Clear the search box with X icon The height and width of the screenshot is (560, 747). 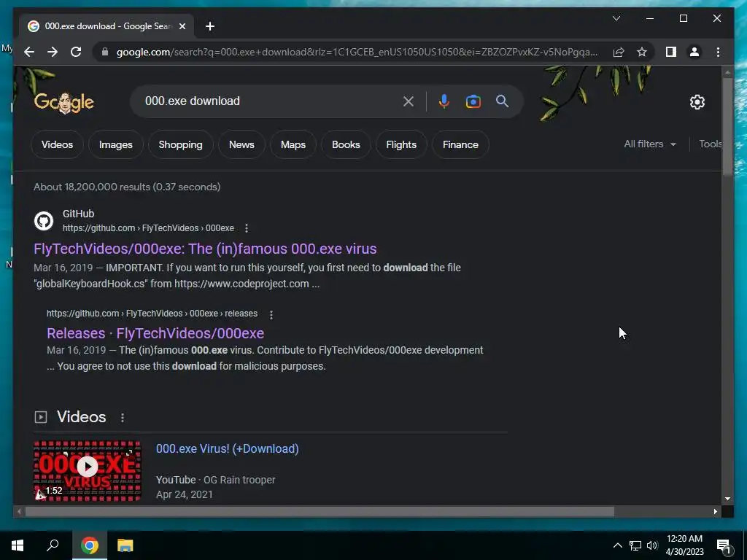point(409,101)
